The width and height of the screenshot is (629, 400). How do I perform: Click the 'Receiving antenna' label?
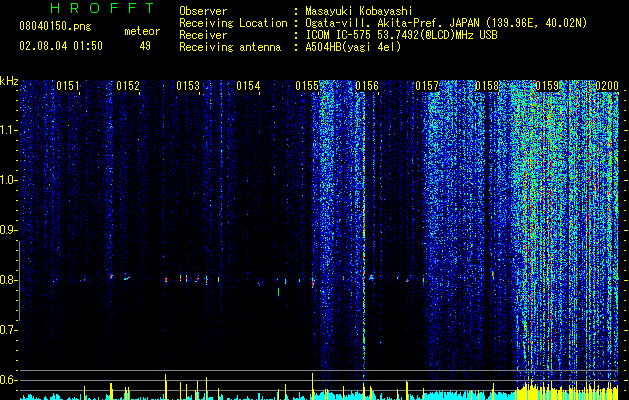click(x=230, y=47)
